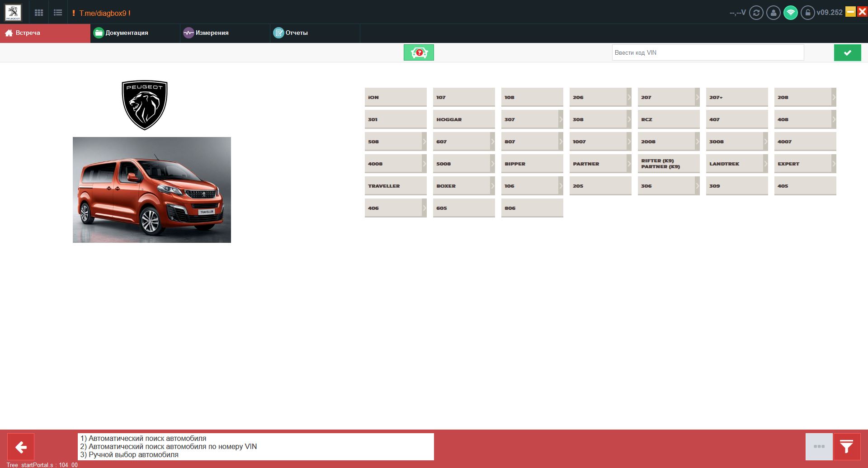The width and height of the screenshot is (868, 468).
Task: Pick the TRAVELLER model button
Action: point(396,186)
